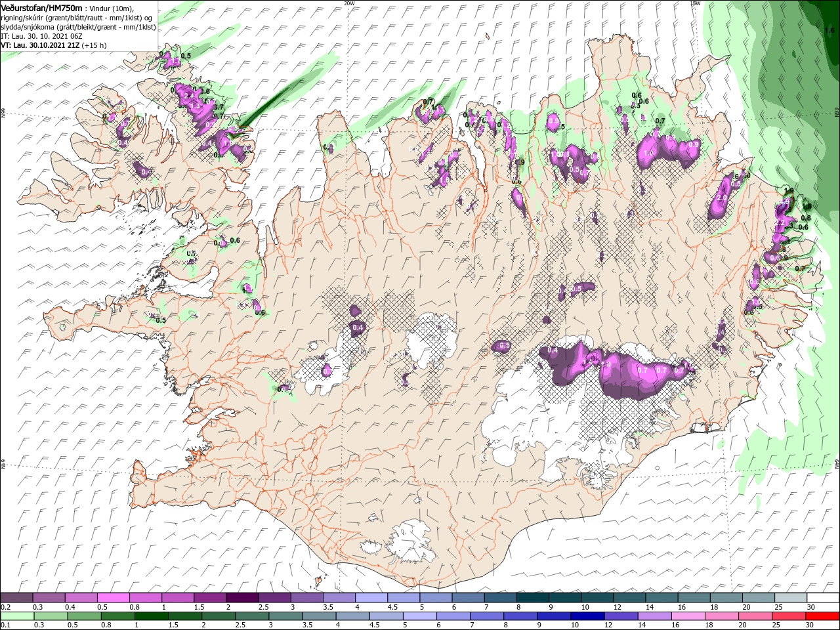
Task: Click the Veðurstofan/HM750m map title
Action: coord(42,7)
